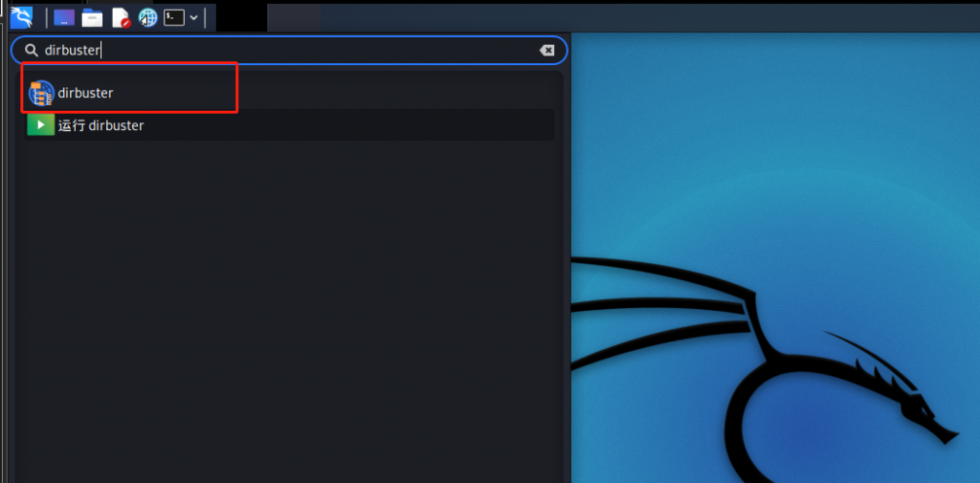This screenshot has width=980, height=483.
Task: Launch the text editor panel icon
Action: coord(121,17)
